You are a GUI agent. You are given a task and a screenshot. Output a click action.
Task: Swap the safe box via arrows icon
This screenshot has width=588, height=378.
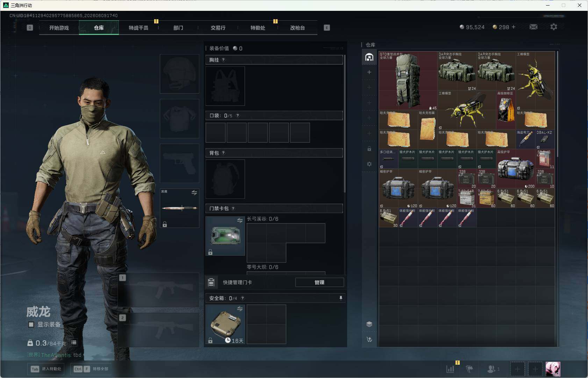[240, 309]
